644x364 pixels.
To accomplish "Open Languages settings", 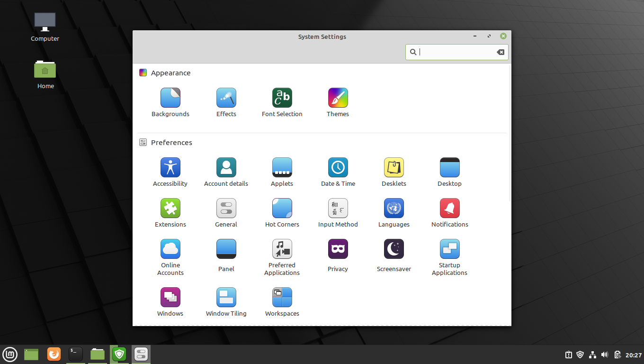I will tap(394, 213).
